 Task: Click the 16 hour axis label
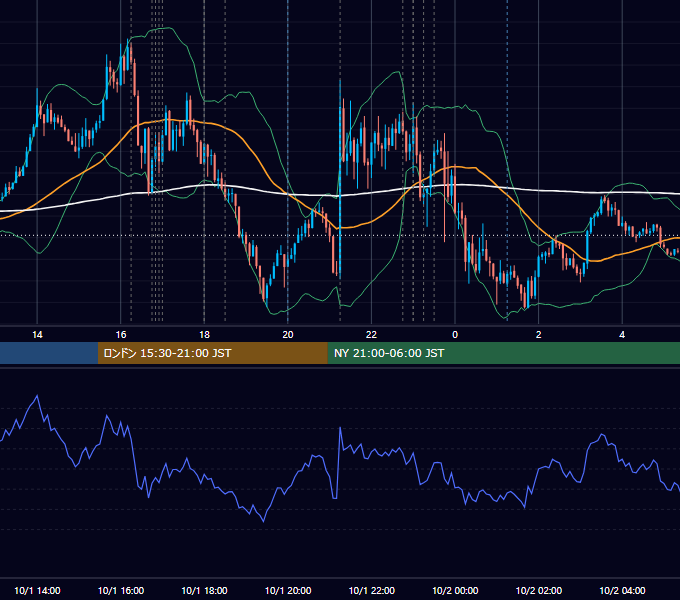(x=121, y=335)
